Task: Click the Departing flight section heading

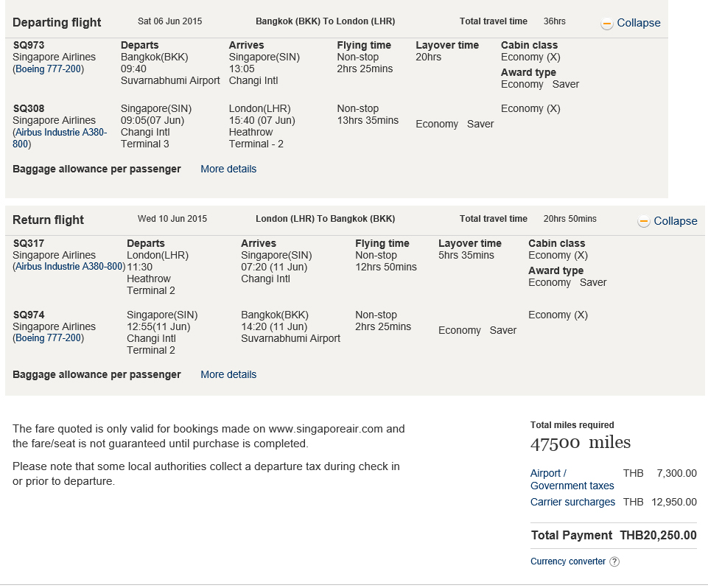Action: click(x=57, y=22)
